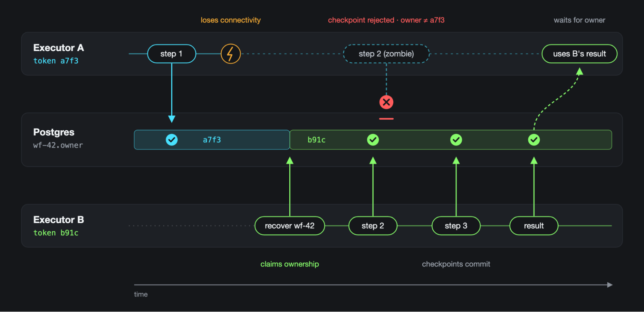Click the token b91c label
The width and height of the screenshot is (644, 312).
pyautogui.click(x=56, y=233)
